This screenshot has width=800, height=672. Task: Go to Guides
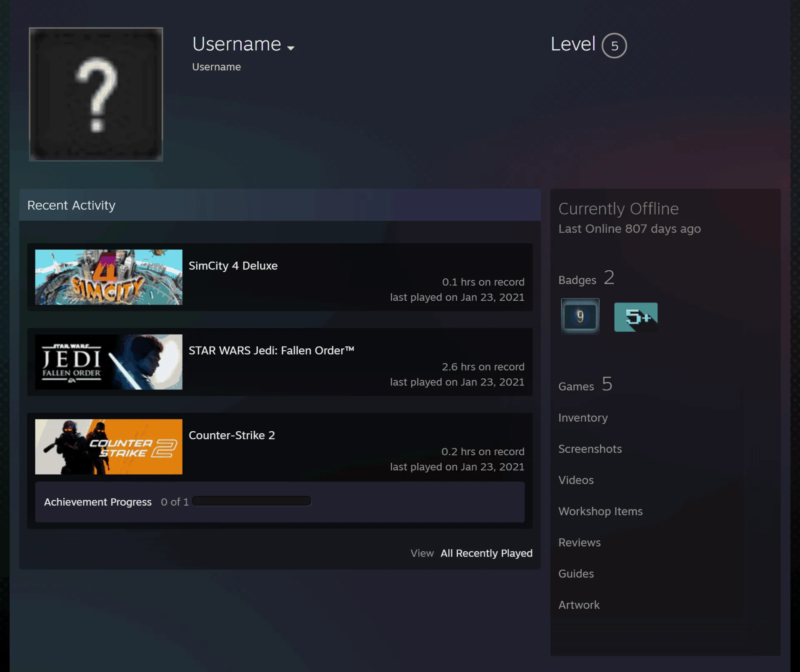pyautogui.click(x=576, y=574)
